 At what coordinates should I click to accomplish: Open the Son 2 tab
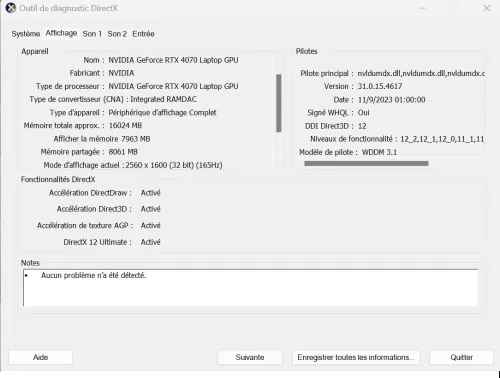pyautogui.click(x=117, y=34)
